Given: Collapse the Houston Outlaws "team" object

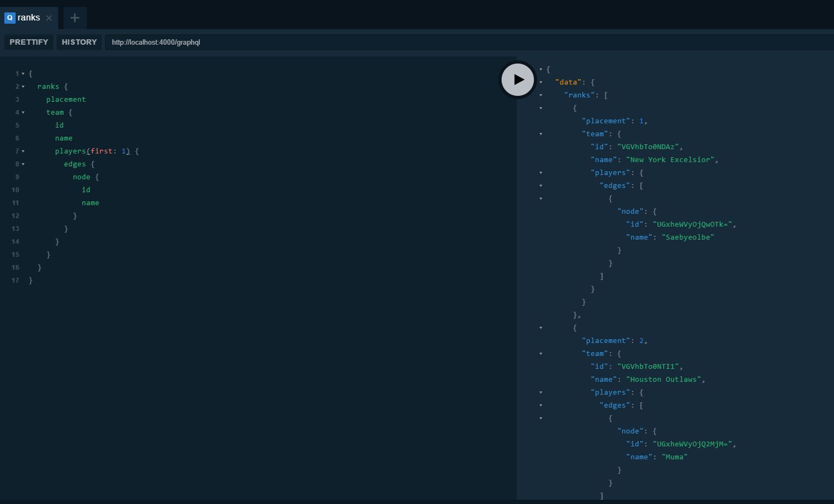Looking at the screenshot, I should click(x=541, y=354).
